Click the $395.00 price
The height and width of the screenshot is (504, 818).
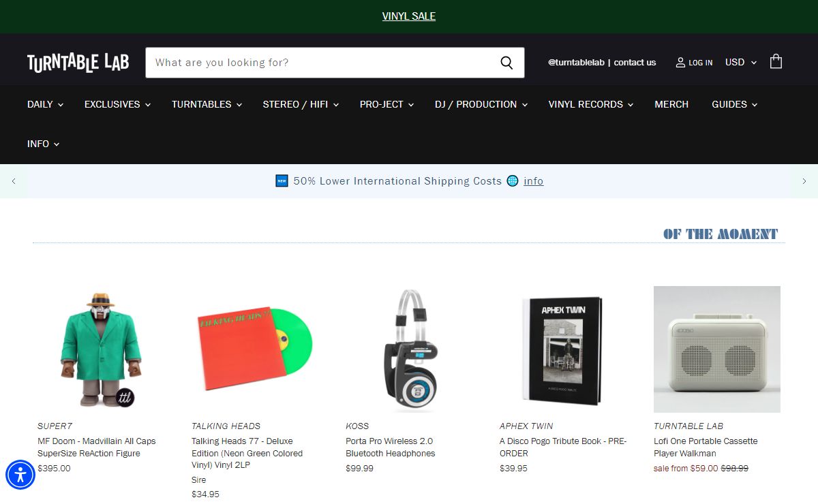[x=54, y=469]
